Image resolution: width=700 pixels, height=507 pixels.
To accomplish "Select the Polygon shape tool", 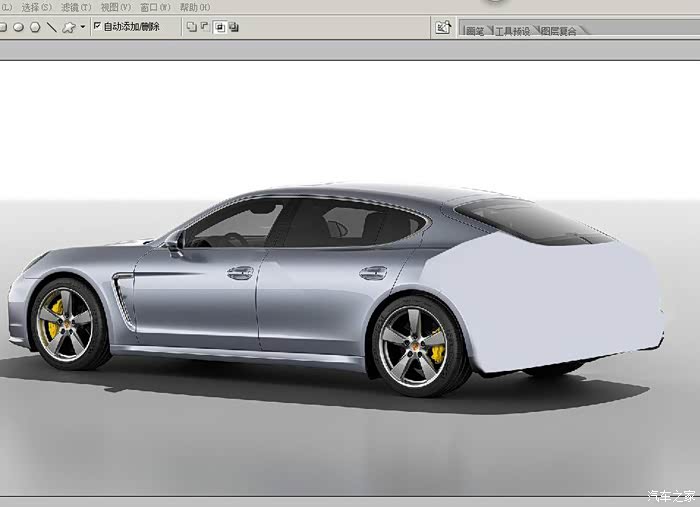I will click(x=35, y=27).
